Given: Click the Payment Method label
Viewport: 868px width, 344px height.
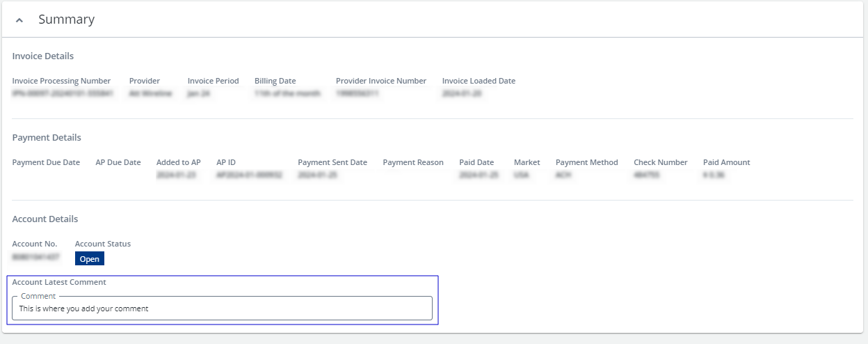Looking at the screenshot, I should point(586,162).
